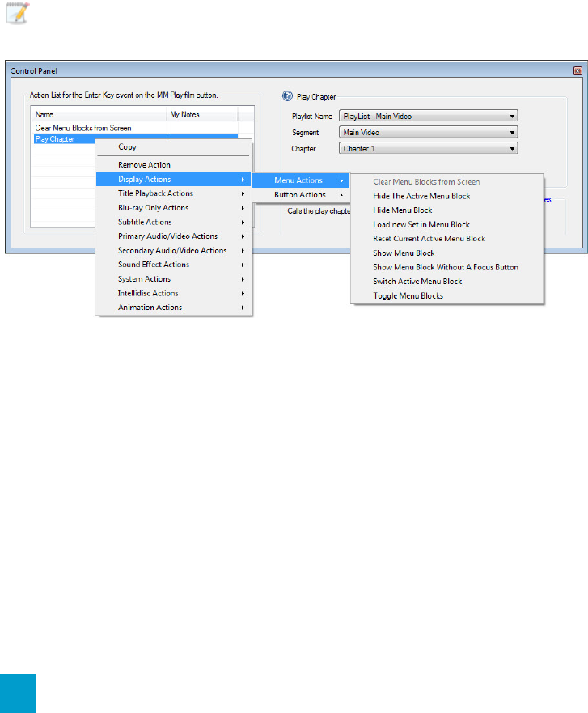The width and height of the screenshot is (588, 713).
Task: Close the Control Panel window
Action: 577,71
